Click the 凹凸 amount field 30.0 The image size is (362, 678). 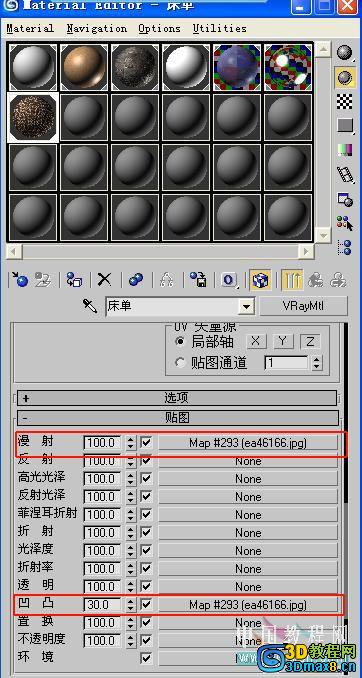tap(103, 604)
